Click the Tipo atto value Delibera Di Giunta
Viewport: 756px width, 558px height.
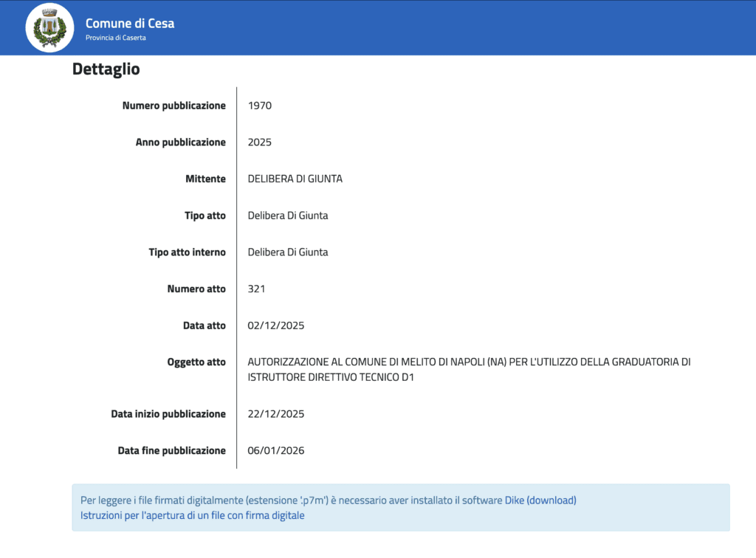288,216
